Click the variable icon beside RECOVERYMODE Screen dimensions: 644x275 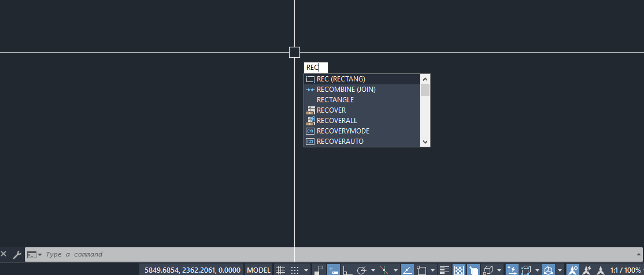[x=310, y=131]
